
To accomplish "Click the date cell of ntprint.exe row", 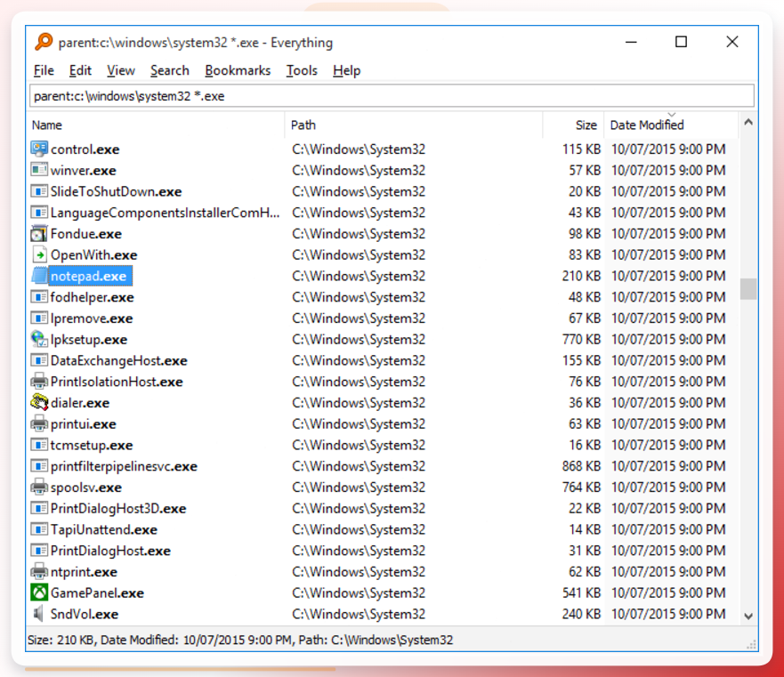I will [668, 571].
